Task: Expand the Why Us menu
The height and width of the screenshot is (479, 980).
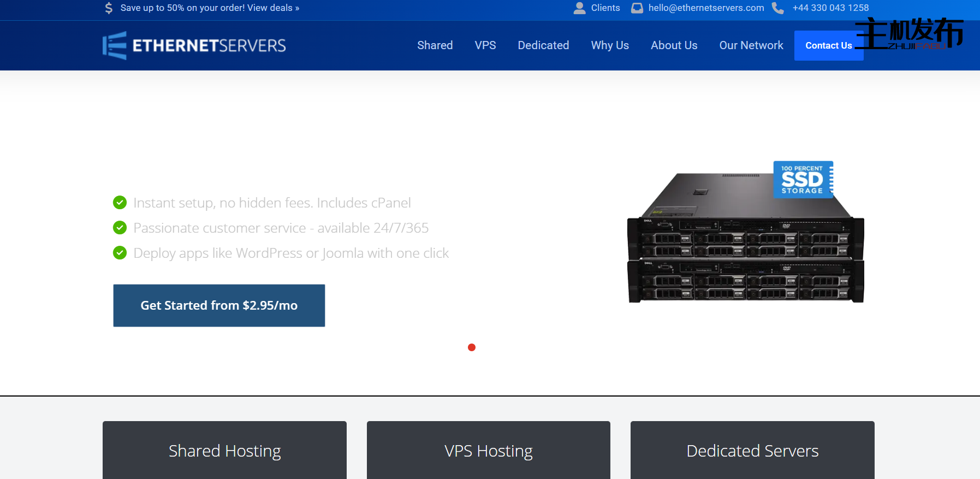Action: 609,45
